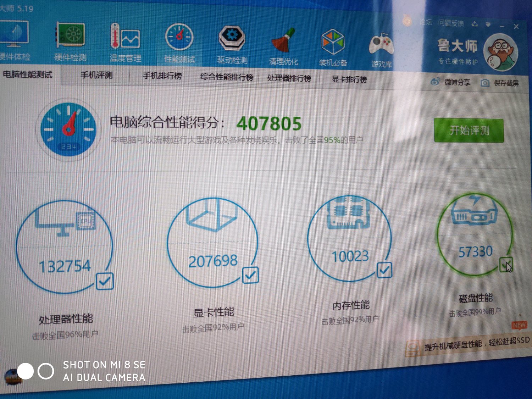Viewport: 532px width, 399px height.
Task: Switch to the 手机评测 tab
Action: (x=96, y=75)
